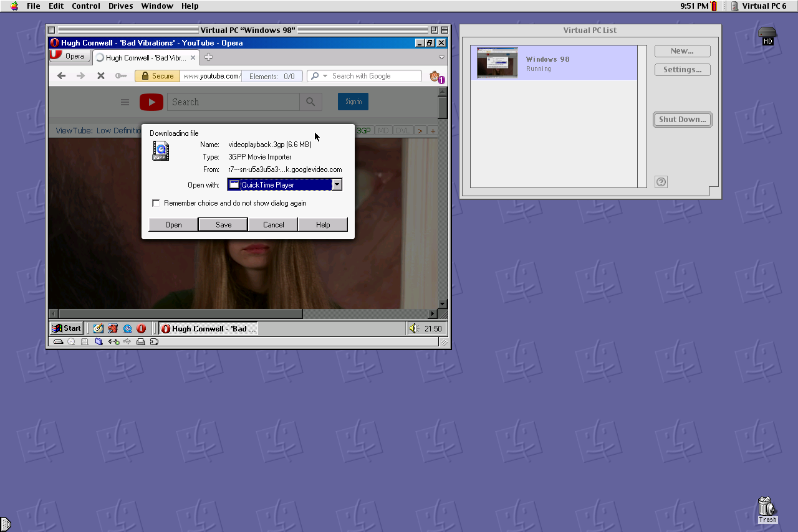Viewport: 798px width, 532px height.
Task: Expand the Open with dropdown arrow
Action: pyautogui.click(x=337, y=184)
